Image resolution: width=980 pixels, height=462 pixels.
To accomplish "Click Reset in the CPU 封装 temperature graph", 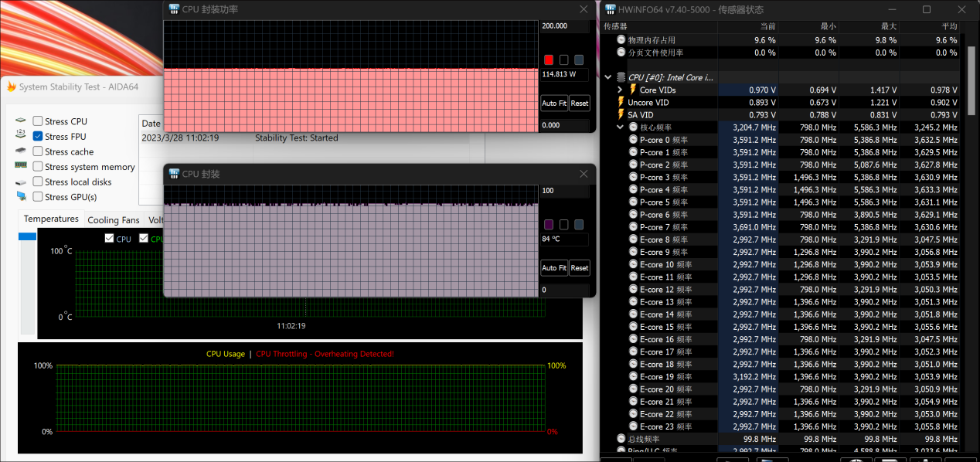I will [x=579, y=268].
